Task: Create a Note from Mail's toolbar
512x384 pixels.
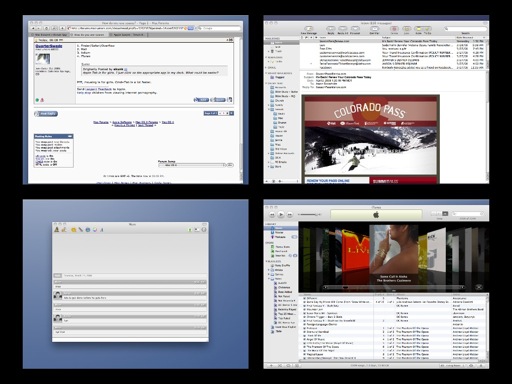Action: (419, 29)
